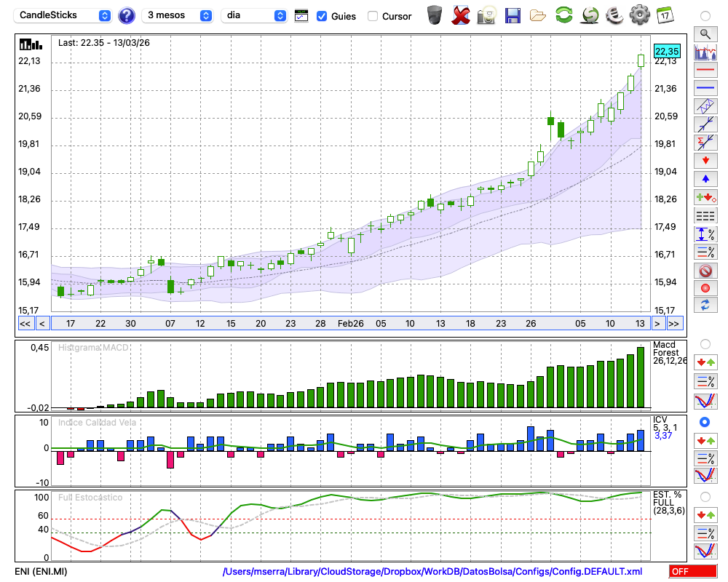Open the 3 mesos period dropdown
Image resolution: width=728 pixels, height=582 pixels.
point(178,15)
